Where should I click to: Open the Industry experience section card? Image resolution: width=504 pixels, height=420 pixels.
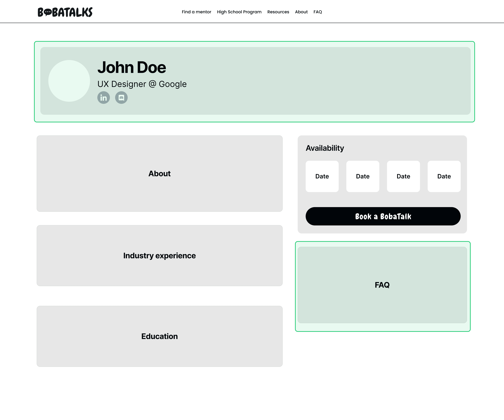159,256
